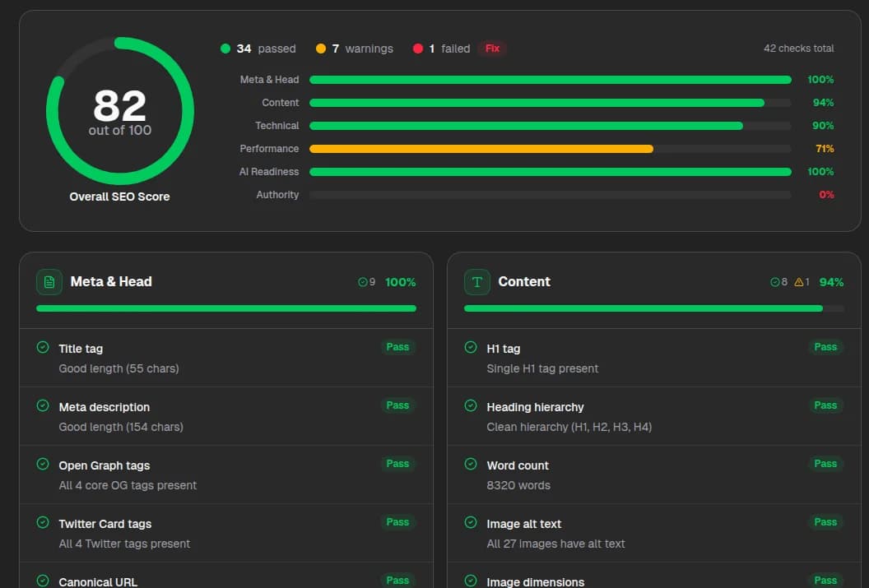The width and height of the screenshot is (869, 588).
Task: Click the Pass badge on Canonical URL
Action: point(397,580)
